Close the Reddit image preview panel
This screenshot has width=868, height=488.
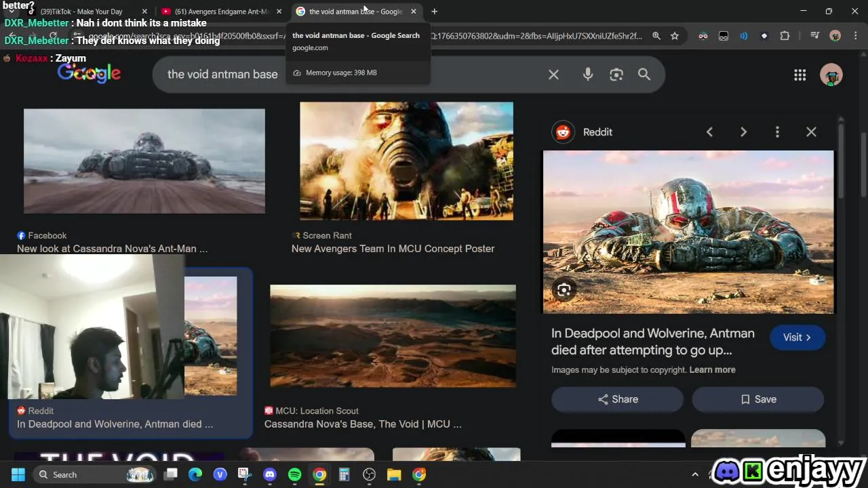pos(811,132)
